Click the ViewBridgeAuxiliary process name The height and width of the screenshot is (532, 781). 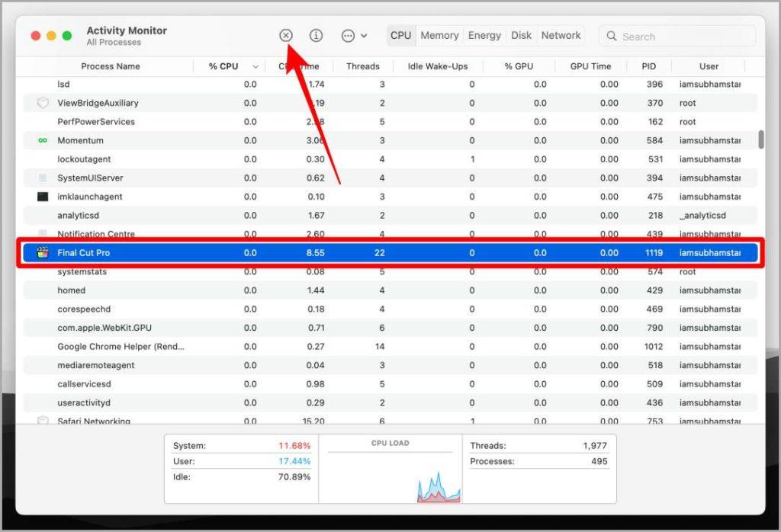tap(98, 103)
